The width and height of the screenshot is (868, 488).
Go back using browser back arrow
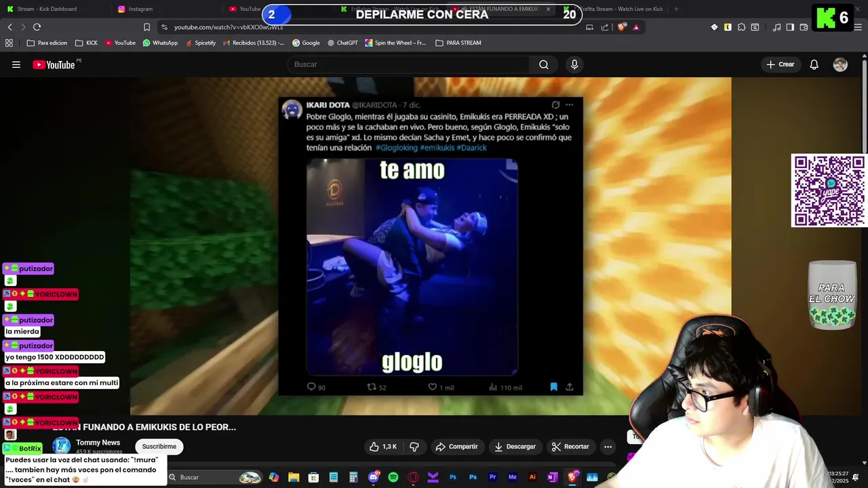[x=9, y=27]
